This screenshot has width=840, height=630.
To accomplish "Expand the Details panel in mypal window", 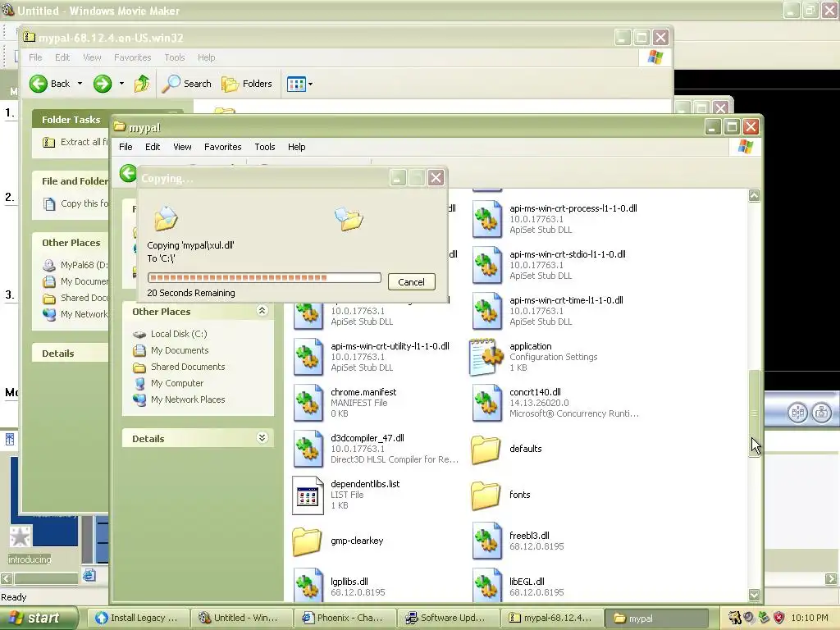I will click(x=262, y=438).
